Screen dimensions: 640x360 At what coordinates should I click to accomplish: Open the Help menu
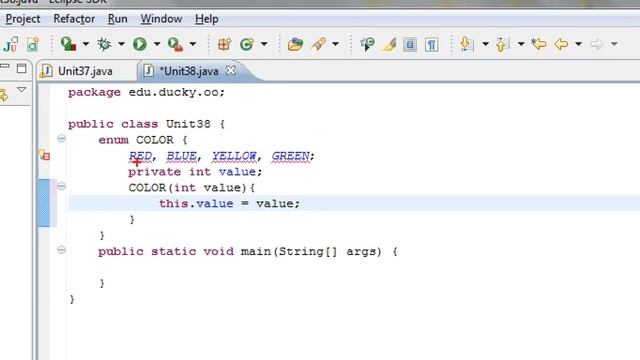tap(207, 19)
